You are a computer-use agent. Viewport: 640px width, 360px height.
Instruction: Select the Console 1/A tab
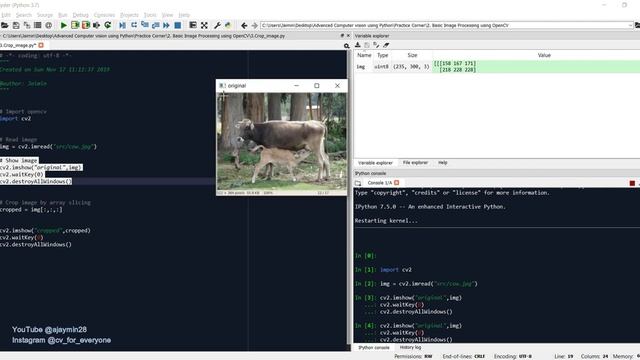coord(380,183)
